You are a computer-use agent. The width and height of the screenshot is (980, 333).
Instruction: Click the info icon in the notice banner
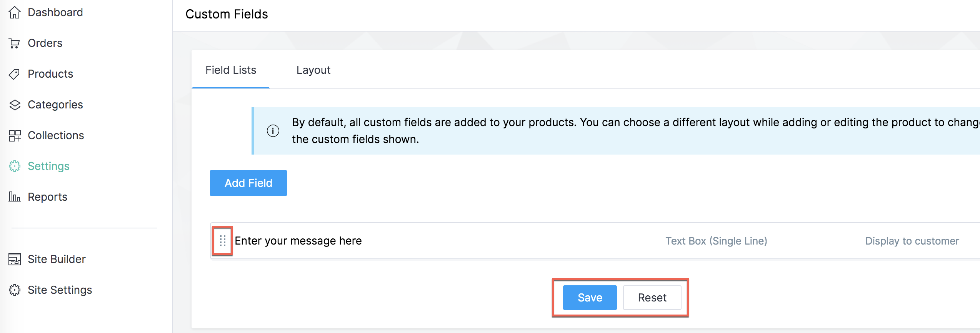click(x=273, y=131)
